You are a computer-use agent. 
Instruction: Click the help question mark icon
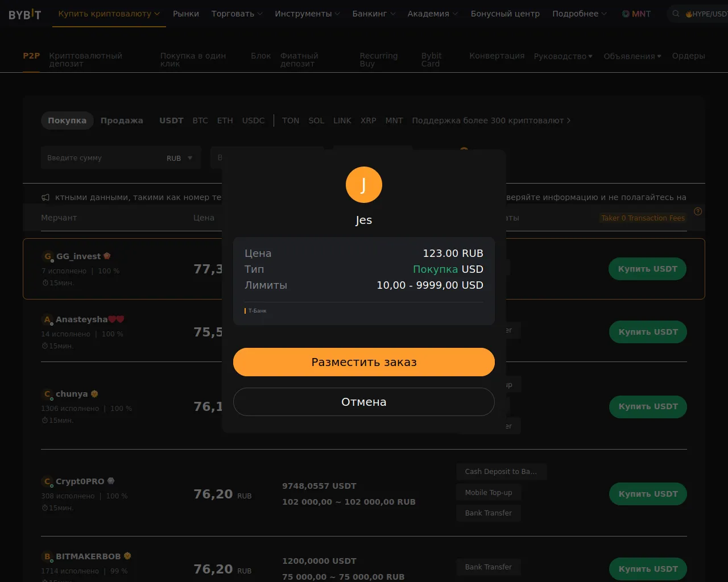698,211
